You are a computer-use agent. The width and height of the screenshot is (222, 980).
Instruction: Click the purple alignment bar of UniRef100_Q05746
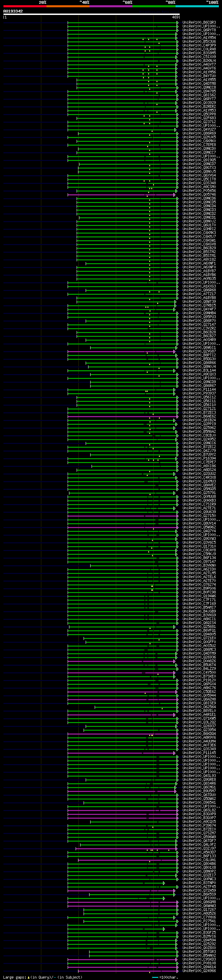pos(121,195)
